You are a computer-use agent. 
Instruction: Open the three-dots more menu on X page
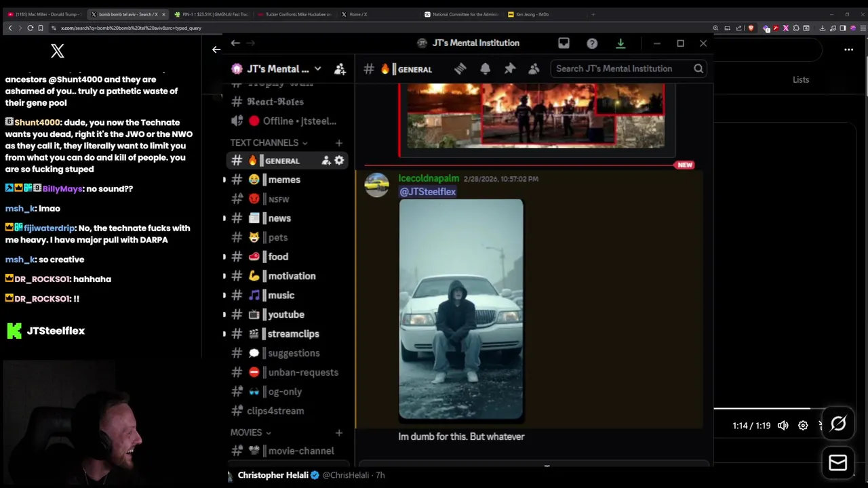[848, 49]
